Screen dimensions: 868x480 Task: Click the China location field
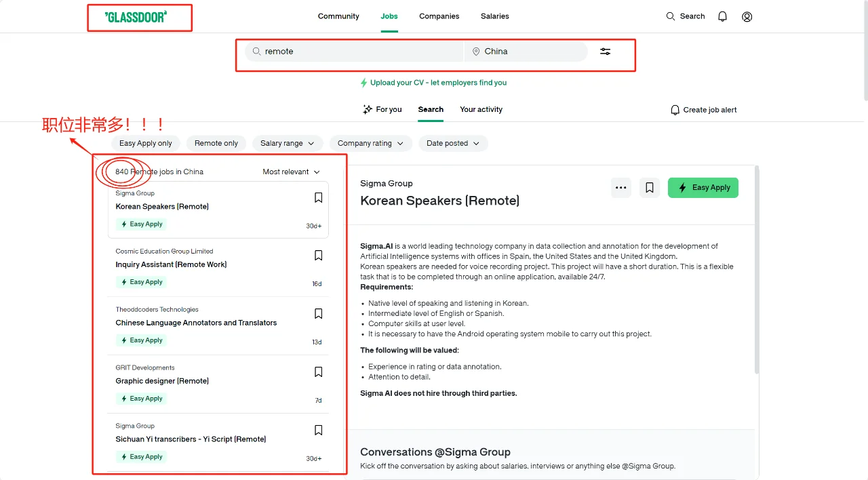click(526, 52)
